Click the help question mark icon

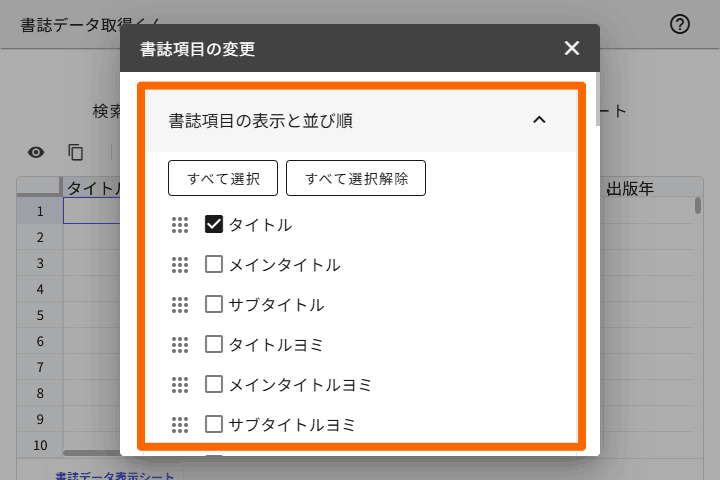[x=680, y=25]
